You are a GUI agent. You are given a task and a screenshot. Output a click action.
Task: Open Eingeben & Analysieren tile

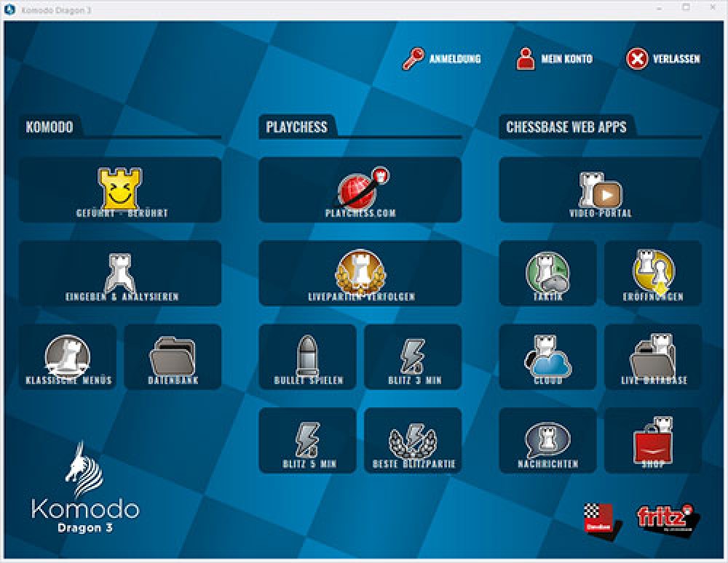tap(120, 273)
